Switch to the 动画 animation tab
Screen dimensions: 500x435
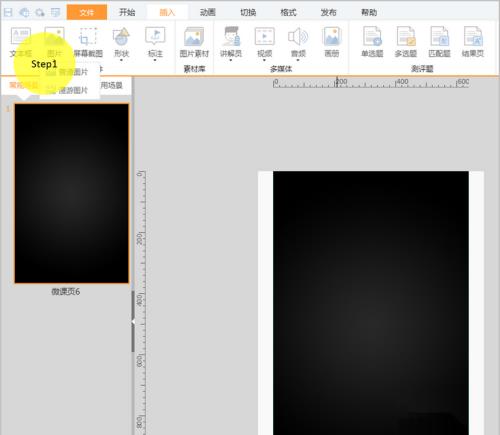(208, 12)
